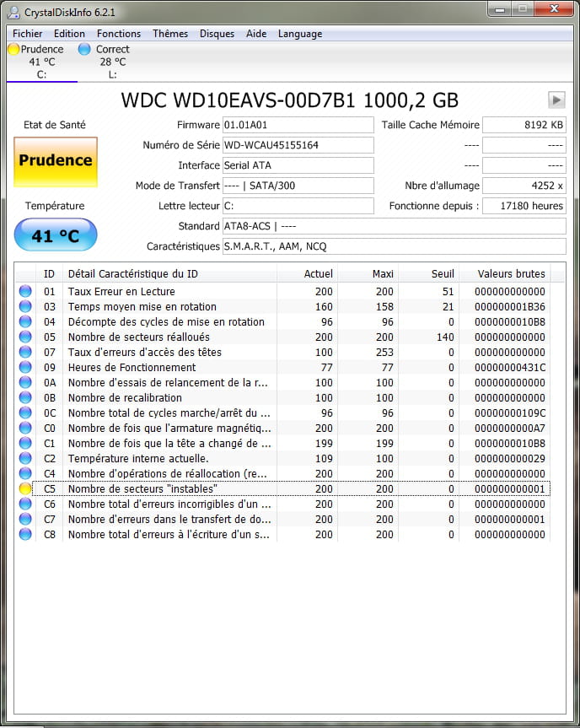Click yellow warning orb for ID C5
This screenshot has width=580, height=728.
click(x=25, y=488)
